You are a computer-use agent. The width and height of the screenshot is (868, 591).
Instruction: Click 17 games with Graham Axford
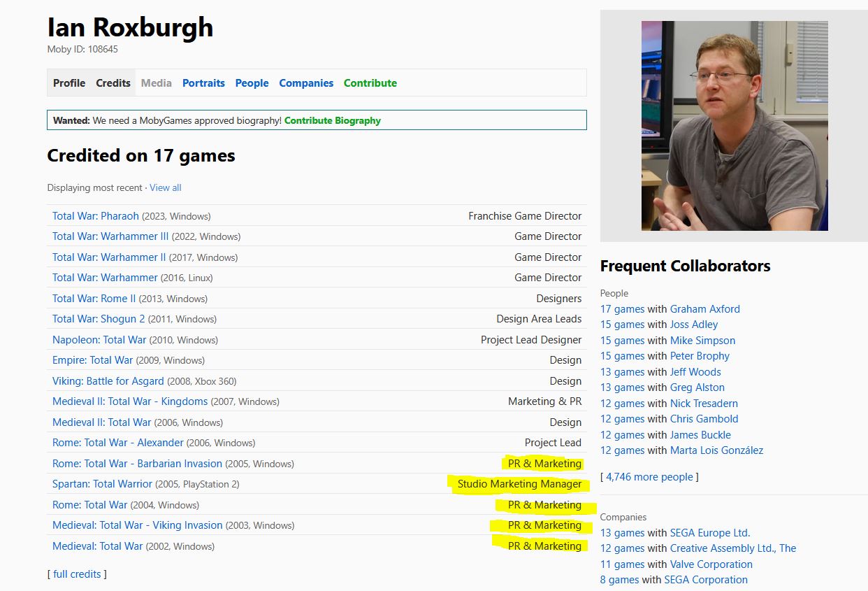coord(622,309)
